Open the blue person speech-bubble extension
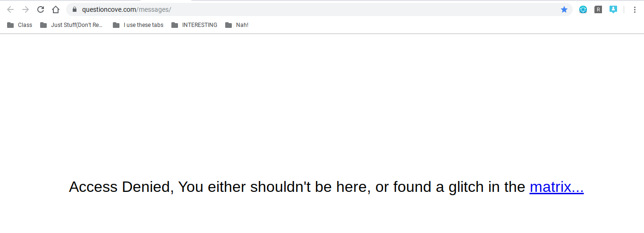The height and width of the screenshot is (233, 644). (x=613, y=9)
